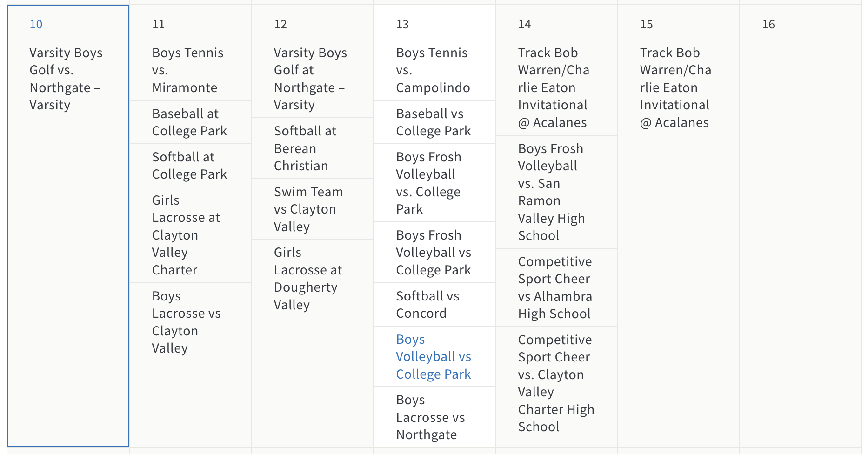This screenshot has width=868, height=454.
Task: Select Boys Lacrosse vs Northgate event
Action: [x=430, y=417]
